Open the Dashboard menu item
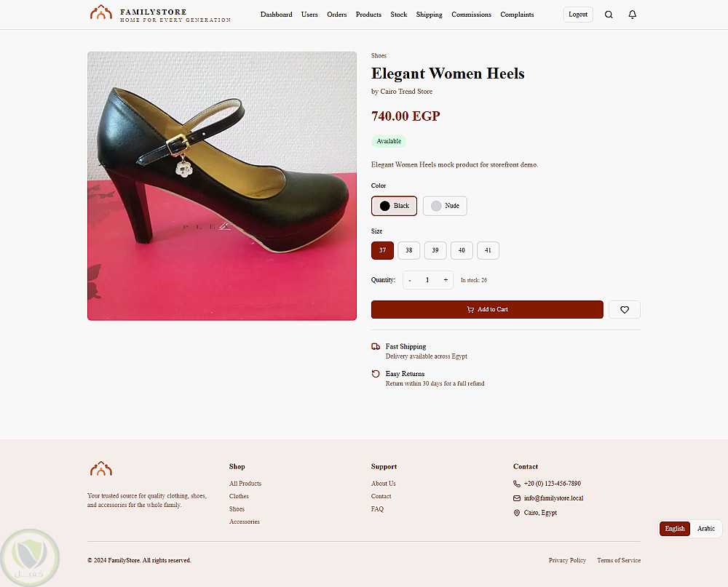 point(276,15)
